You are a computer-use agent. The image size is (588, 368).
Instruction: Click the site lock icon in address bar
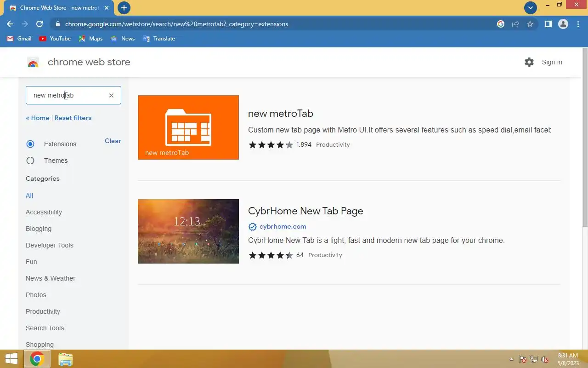coord(57,24)
